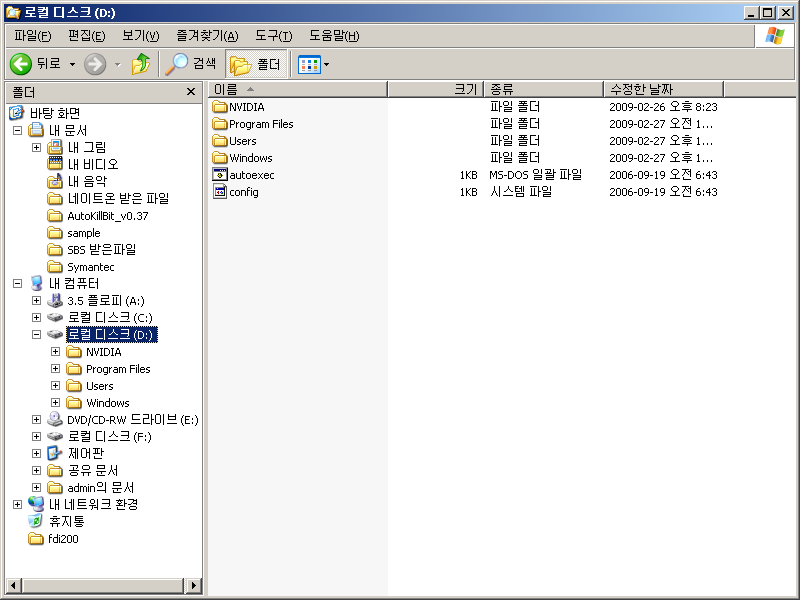The image size is (800, 600).
Task: Collapse the Local Disk (D:) tree node
Action: point(36,335)
